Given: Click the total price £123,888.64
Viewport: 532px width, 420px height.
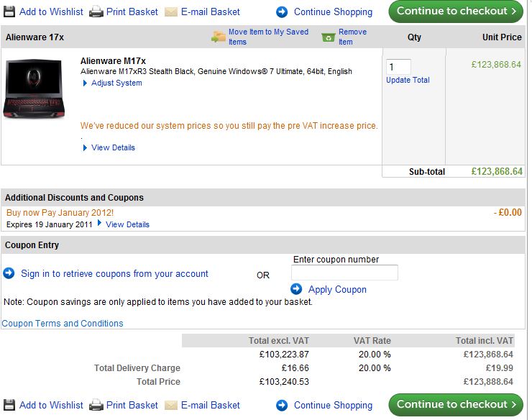Looking at the screenshot, I should tap(488, 382).
